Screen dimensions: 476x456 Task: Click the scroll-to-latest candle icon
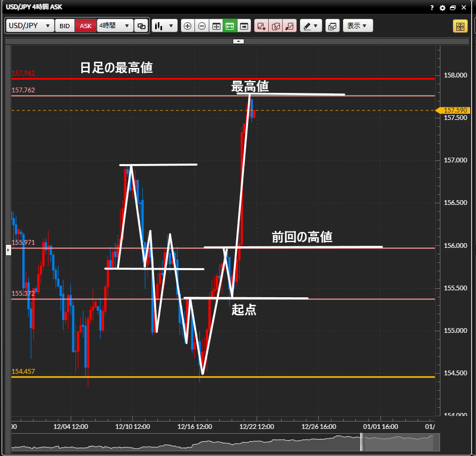tap(244, 26)
